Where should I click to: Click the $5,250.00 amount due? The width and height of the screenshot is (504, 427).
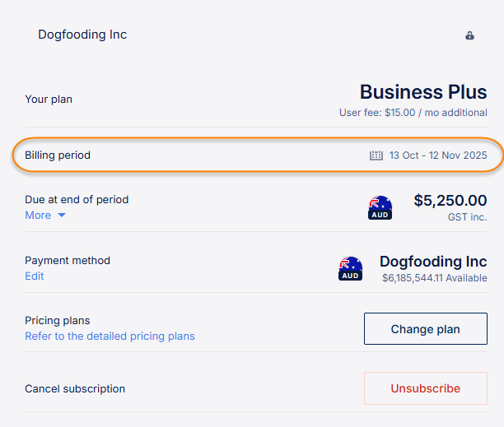[450, 200]
